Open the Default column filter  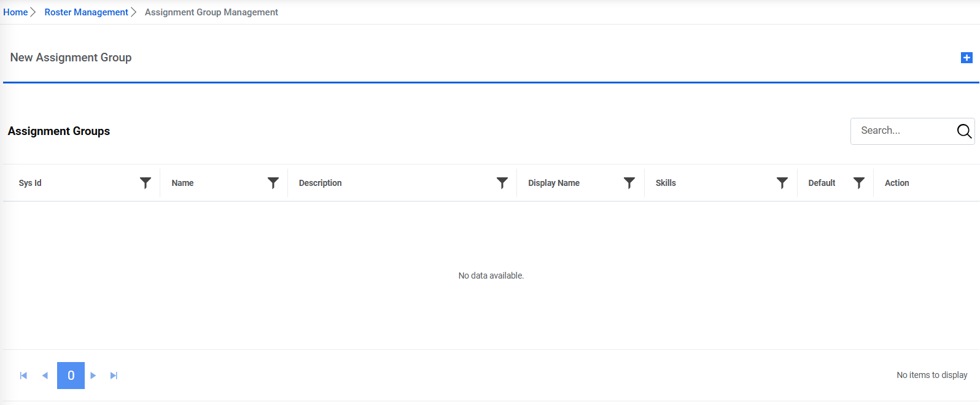pos(859,183)
